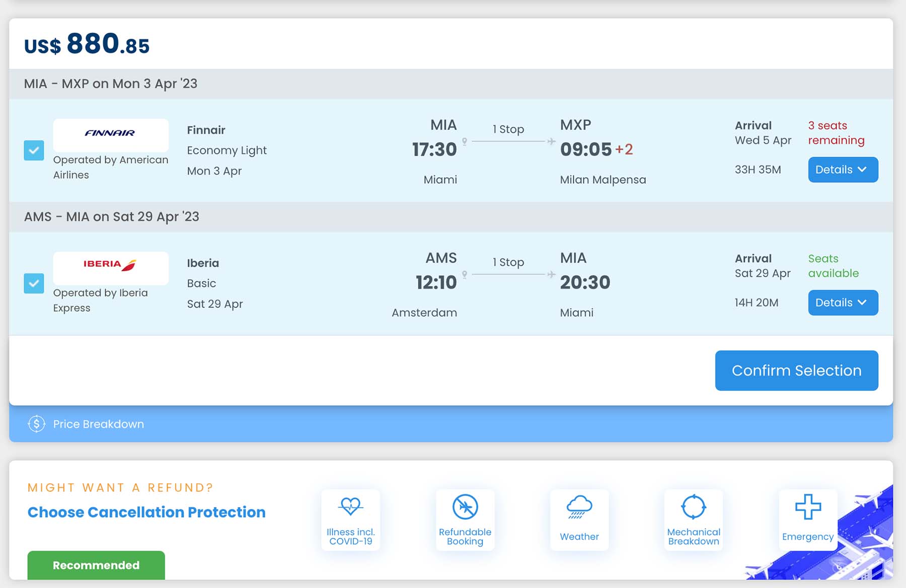Click the MIA - MXP route header

[x=111, y=84]
